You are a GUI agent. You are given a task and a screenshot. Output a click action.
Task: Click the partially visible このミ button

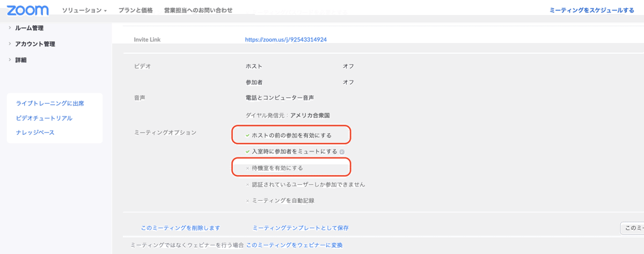(632, 228)
